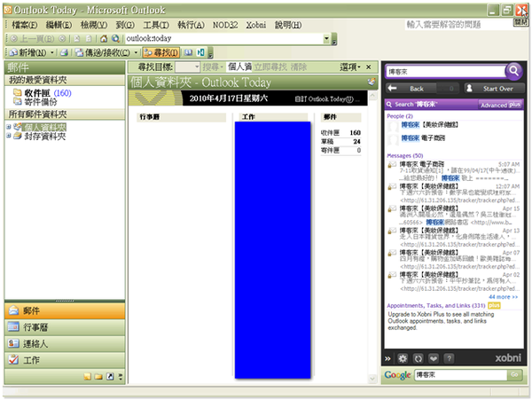This screenshot has height=400, width=532.
Task: Switch to the 行事曆 calendar pane
Action: click(x=65, y=327)
